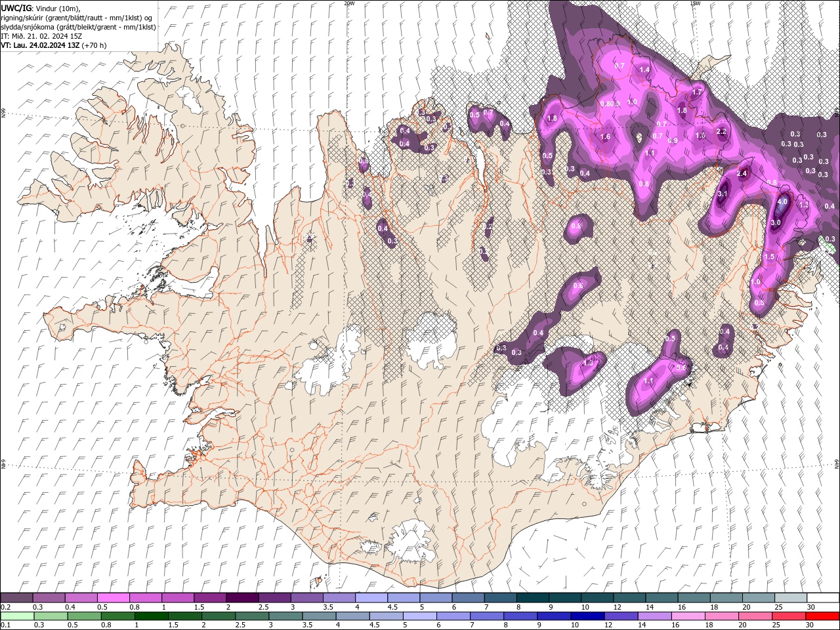The image size is (840, 630).
Task: Click the lavender lower swatch labeled 14
Action: point(654,616)
